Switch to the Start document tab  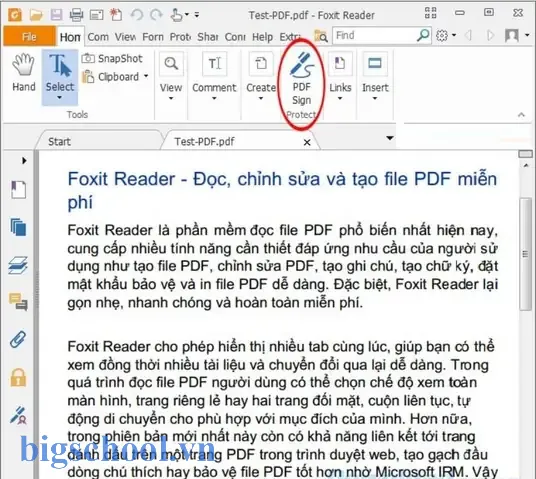click(99, 141)
